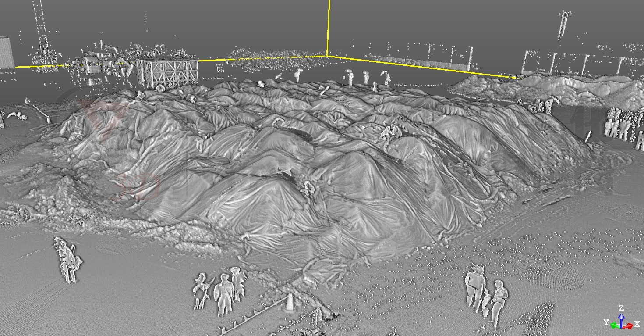Click the red X axis arrow
Viewport: 644px width, 336px height.
point(628,325)
